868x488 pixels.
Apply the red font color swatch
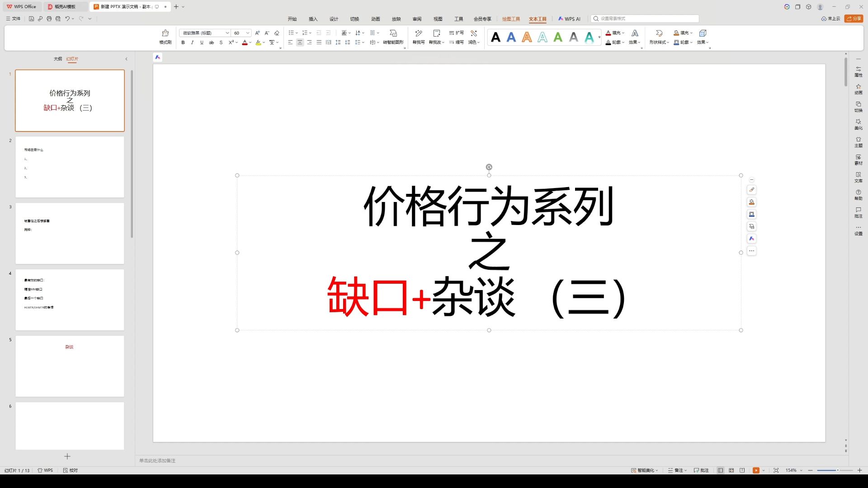[x=245, y=42]
